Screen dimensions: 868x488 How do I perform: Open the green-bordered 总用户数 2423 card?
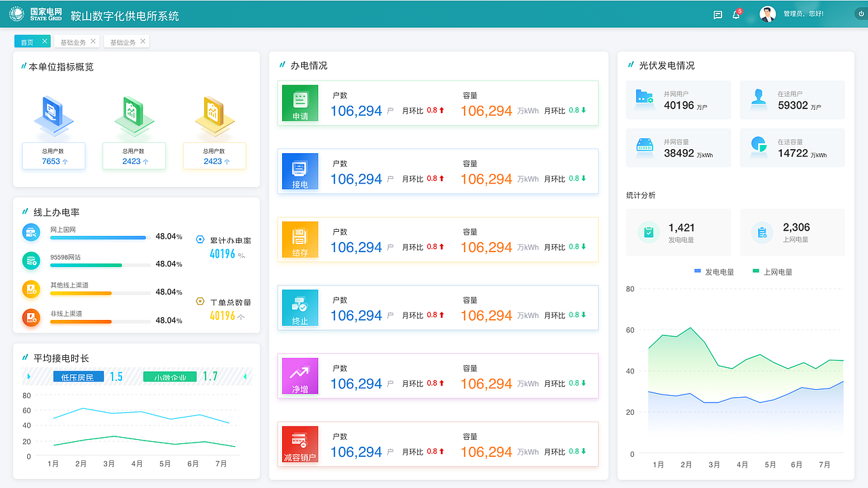point(134,156)
